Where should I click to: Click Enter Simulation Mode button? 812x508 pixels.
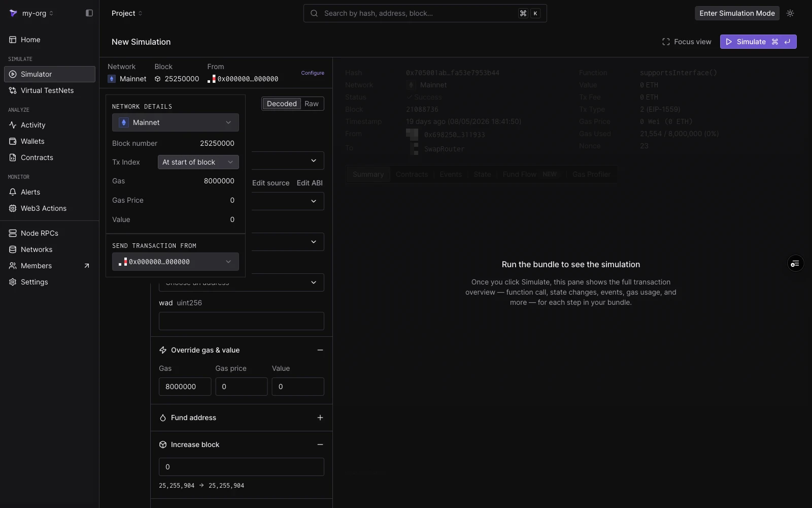pos(737,13)
